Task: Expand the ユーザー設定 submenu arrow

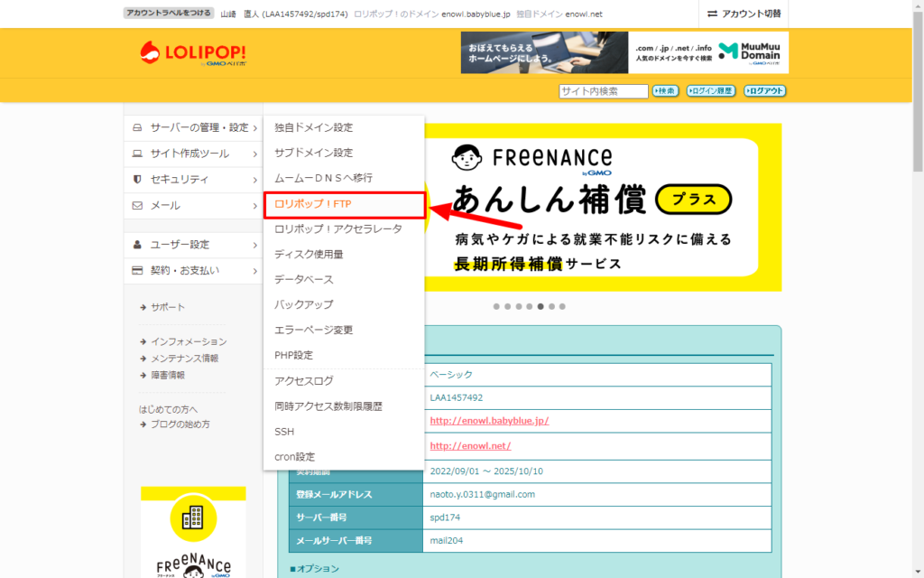Action: tap(255, 245)
